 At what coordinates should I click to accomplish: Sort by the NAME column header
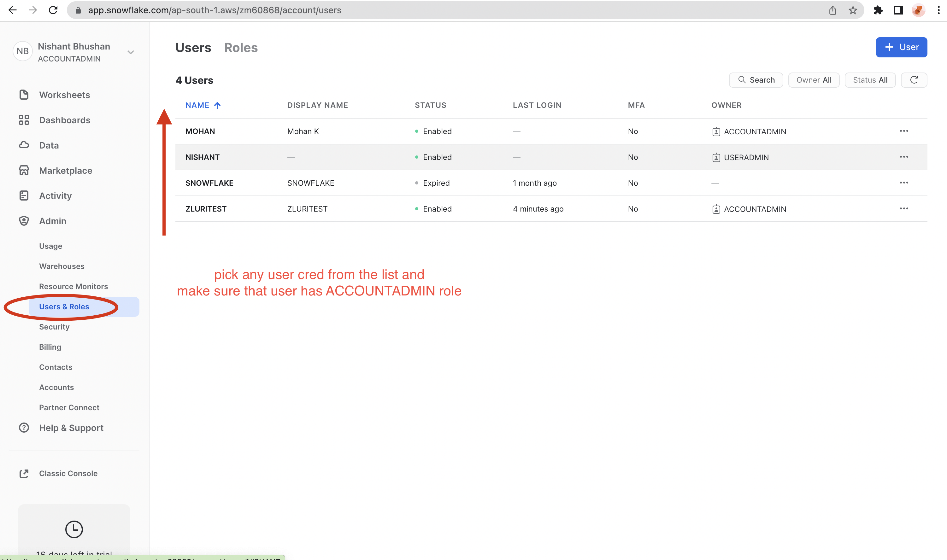click(203, 105)
